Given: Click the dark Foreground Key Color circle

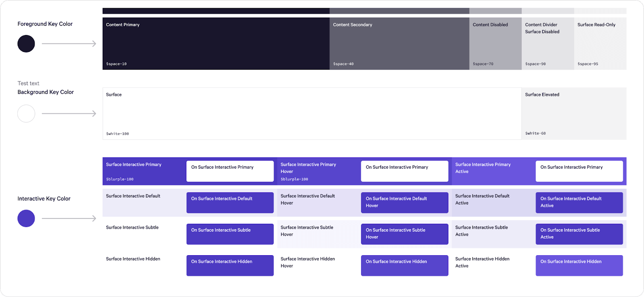Looking at the screenshot, I should [x=26, y=43].
